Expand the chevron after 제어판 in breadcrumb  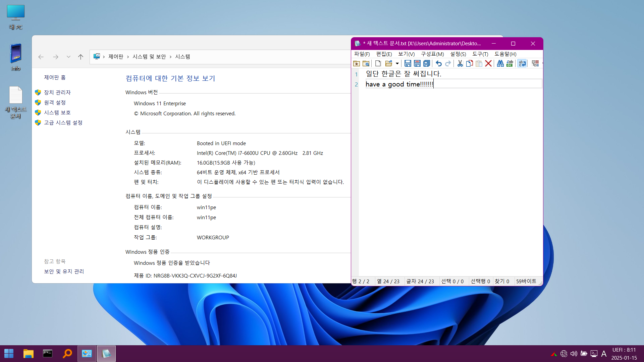[128, 57]
